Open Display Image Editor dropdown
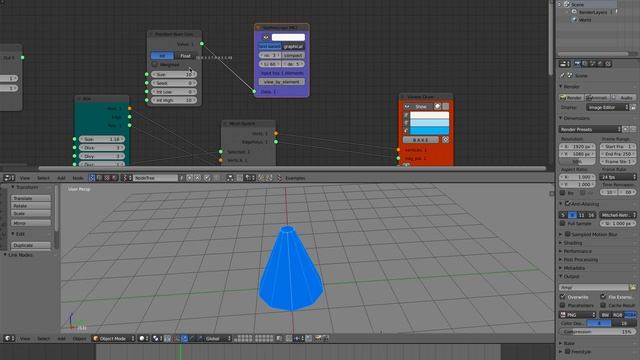Screen dimensions: 640x360 pyautogui.click(x=608, y=107)
